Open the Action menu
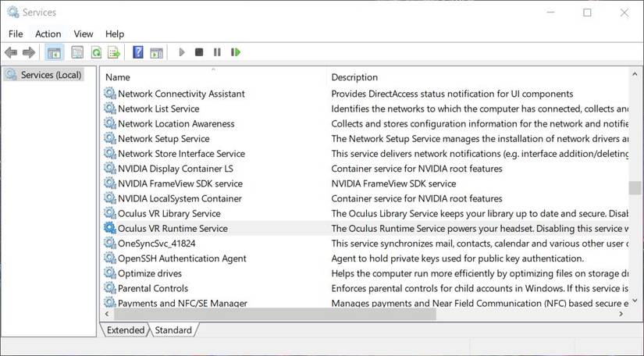The image size is (644, 356). click(x=48, y=34)
